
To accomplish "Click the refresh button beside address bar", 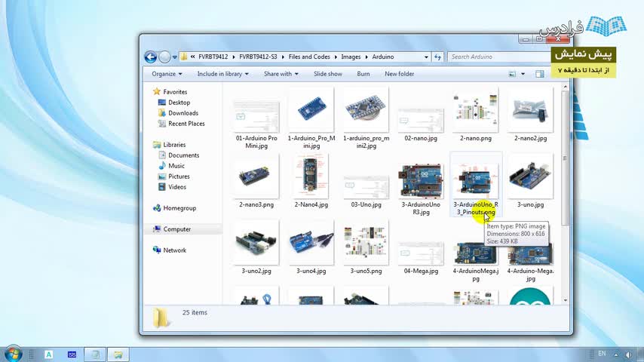I will click(437, 57).
